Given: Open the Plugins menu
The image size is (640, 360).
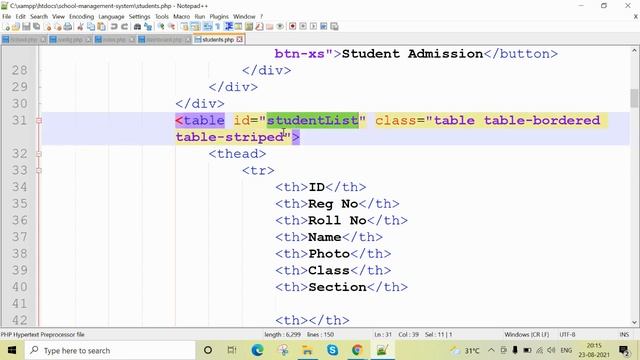Looking at the screenshot, I should pyautogui.click(x=219, y=16).
